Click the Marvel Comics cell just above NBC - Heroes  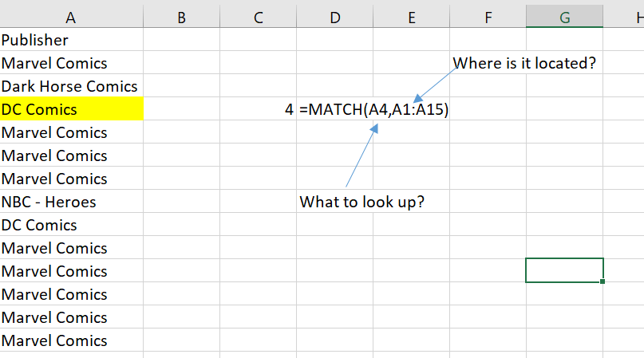pos(72,179)
